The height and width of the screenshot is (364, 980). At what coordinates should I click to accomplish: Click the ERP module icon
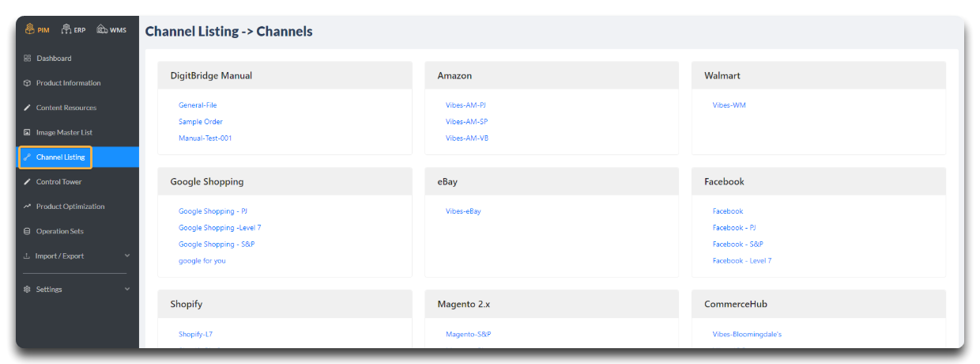66,29
